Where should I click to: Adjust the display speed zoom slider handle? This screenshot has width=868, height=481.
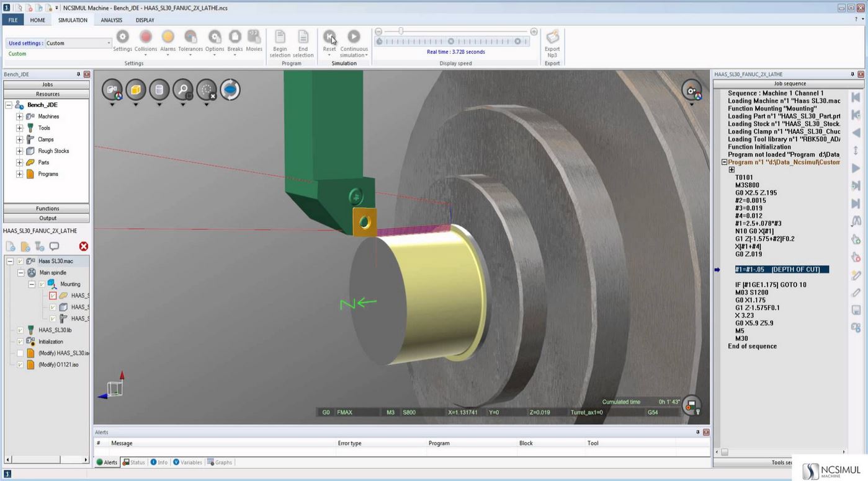tap(401, 31)
